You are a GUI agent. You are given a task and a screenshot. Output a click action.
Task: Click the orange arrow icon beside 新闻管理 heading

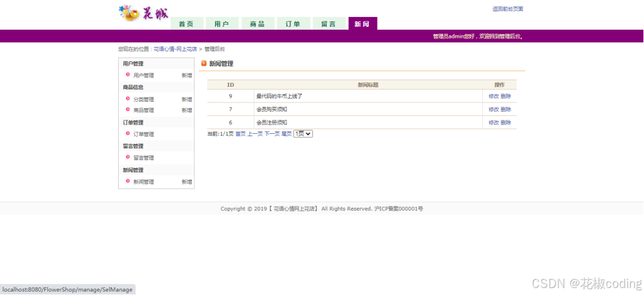pos(204,63)
